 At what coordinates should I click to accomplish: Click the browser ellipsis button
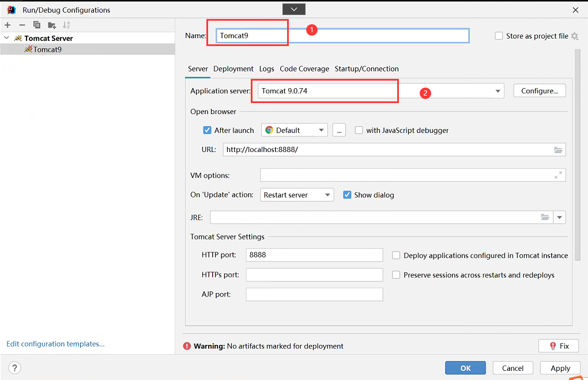click(339, 130)
